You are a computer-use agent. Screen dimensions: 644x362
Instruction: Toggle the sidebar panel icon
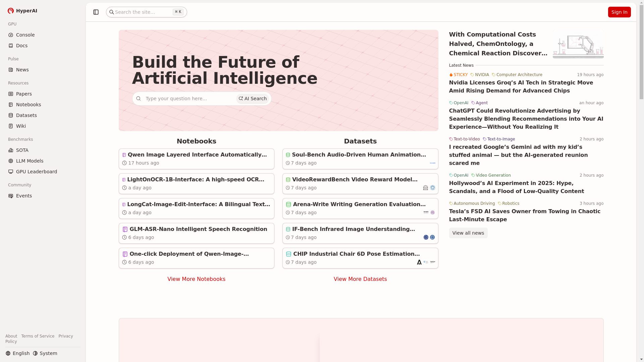tap(96, 12)
